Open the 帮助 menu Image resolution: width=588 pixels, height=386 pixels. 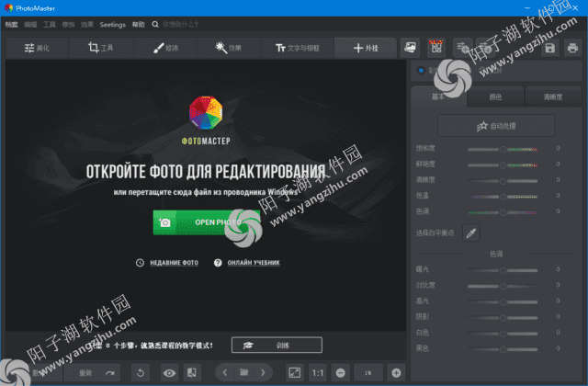tap(138, 25)
